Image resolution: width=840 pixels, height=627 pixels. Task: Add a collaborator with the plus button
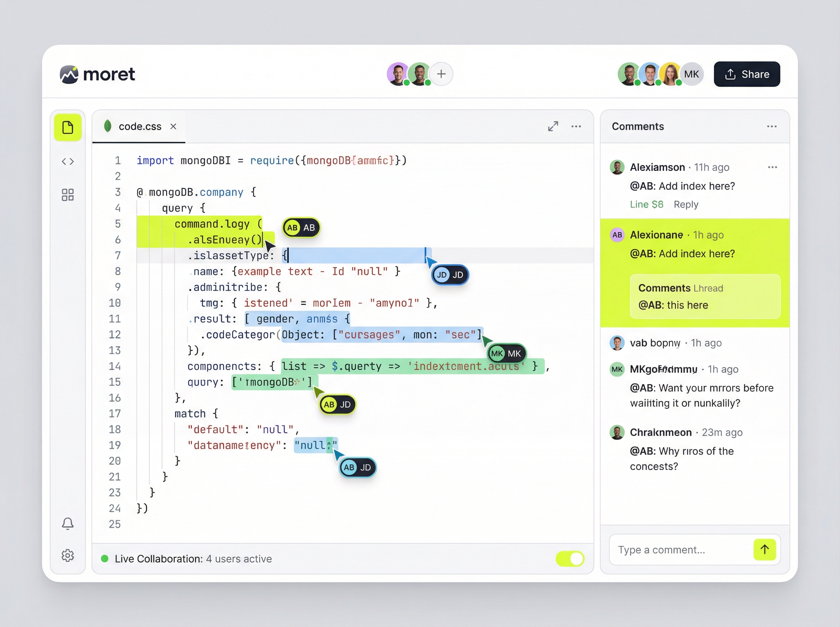[x=441, y=74]
